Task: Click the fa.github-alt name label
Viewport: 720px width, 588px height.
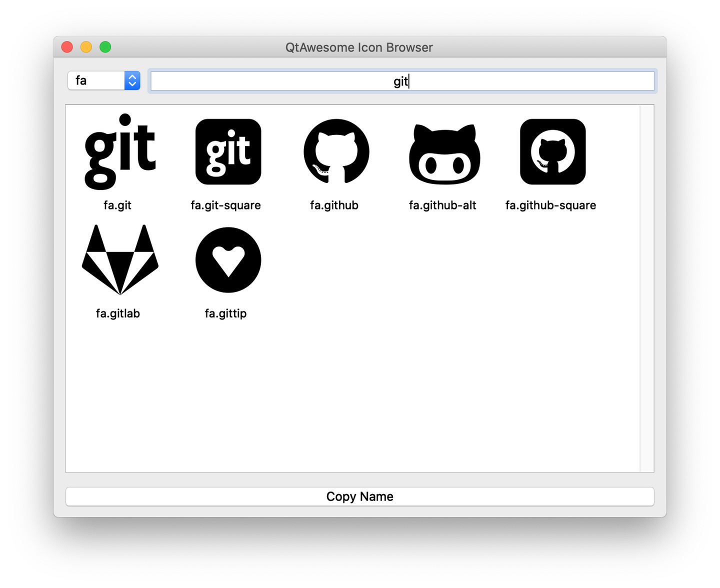Action: (x=442, y=205)
